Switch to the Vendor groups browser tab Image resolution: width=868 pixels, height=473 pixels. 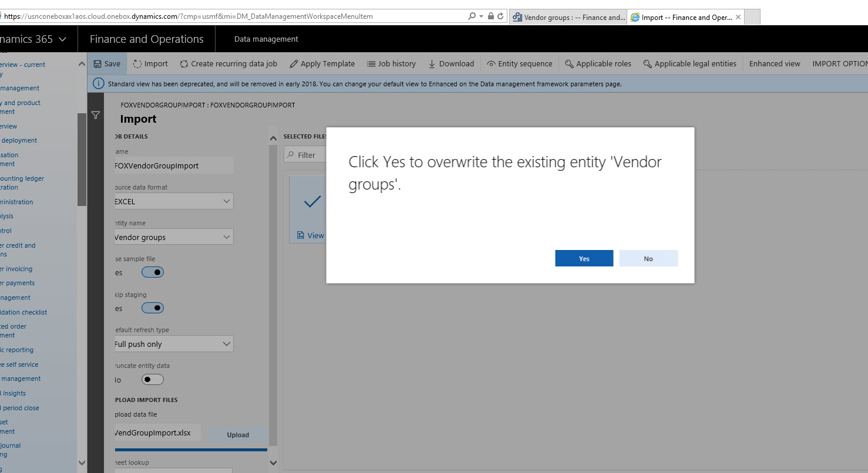(568, 17)
